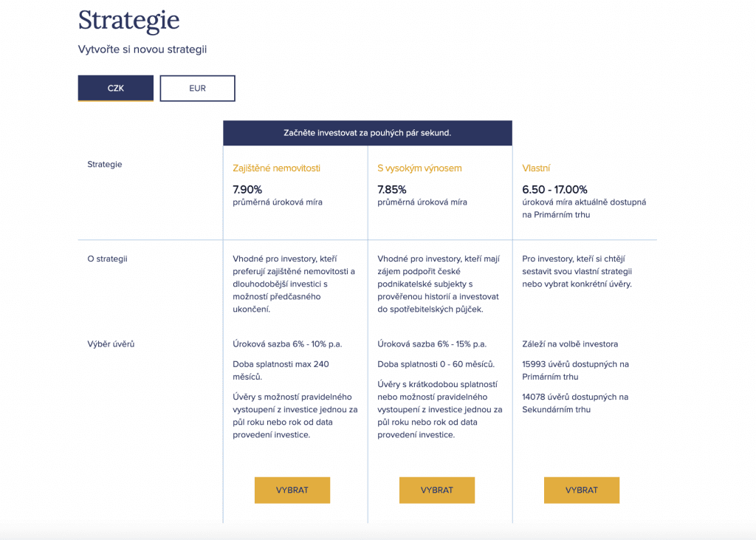Click the 'O strategii' row label
Viewport: 756px width, 540px height.
(x=108, y=259)
